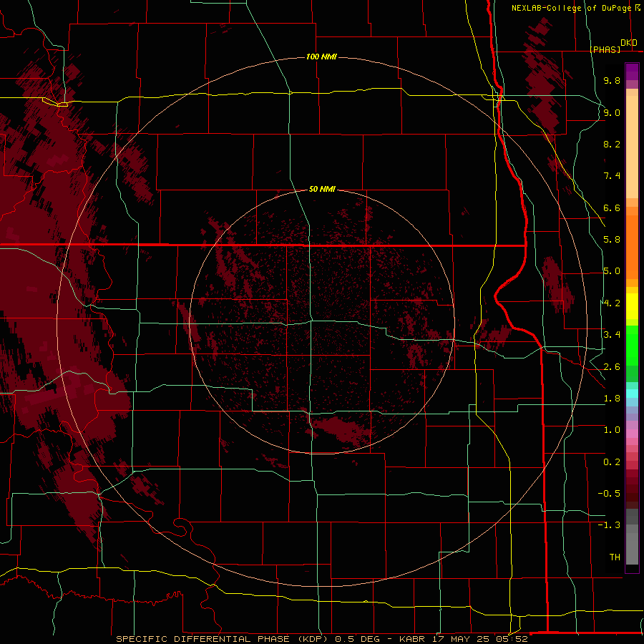644x644 pixels.
Task: Click the 50 NMI range ring label
Action: (322, 189)
